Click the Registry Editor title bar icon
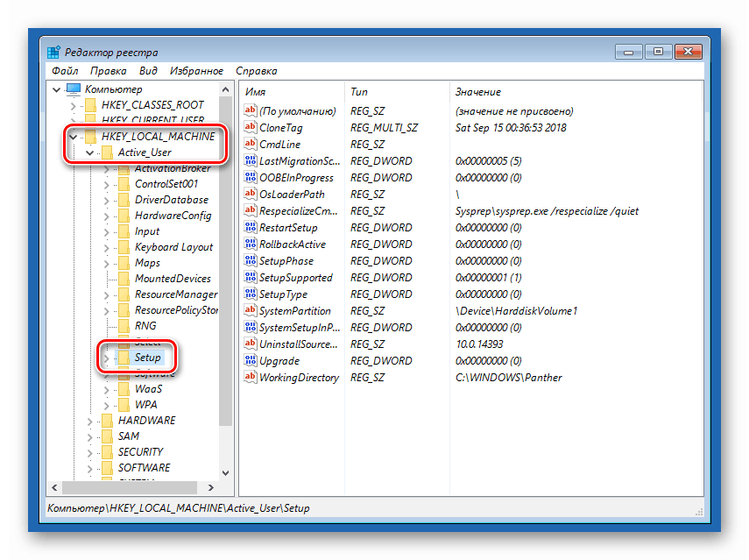This screenshot has width=749, height=560. [x=53, y=52]
